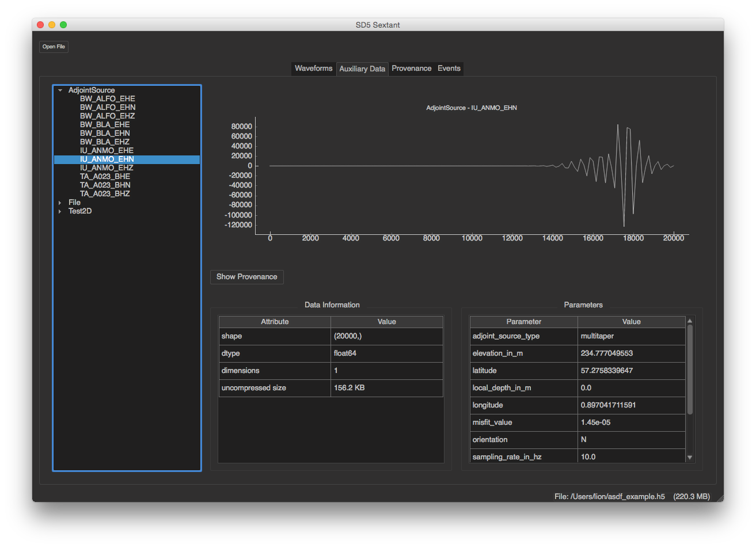Choose the BW_BLA_EHZ entry
The height and width of the screenshot is (548, 756).
tap(104, 142)
